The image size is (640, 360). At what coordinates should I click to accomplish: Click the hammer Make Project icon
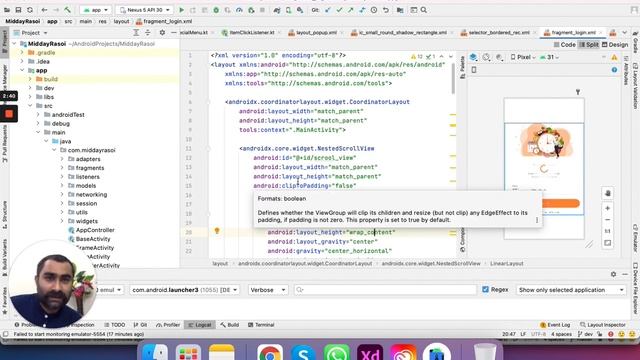pos(68,10)
